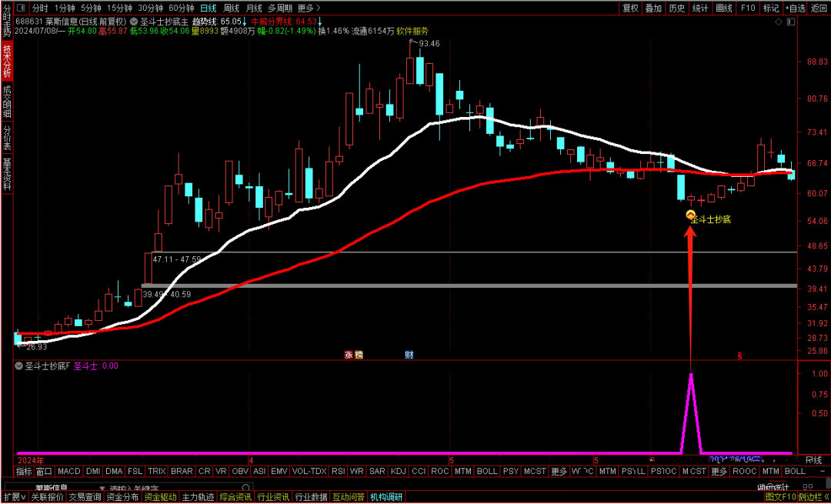This screenshot has width=831, height=504.
Task: Click the magenta spike in indicator panel
Action: 691,385
